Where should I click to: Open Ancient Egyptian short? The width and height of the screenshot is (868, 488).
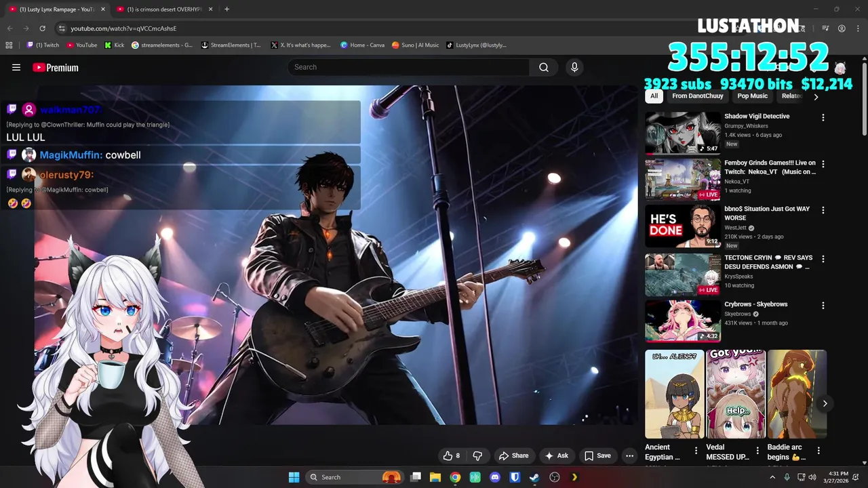[x=675, y=394]
